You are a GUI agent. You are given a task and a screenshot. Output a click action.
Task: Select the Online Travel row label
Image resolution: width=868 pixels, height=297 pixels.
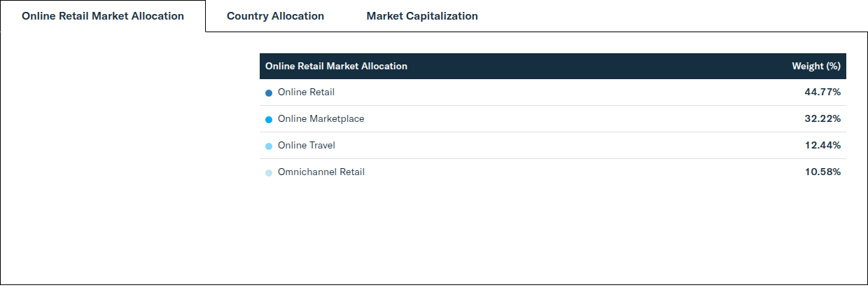(x=307, y=145)
